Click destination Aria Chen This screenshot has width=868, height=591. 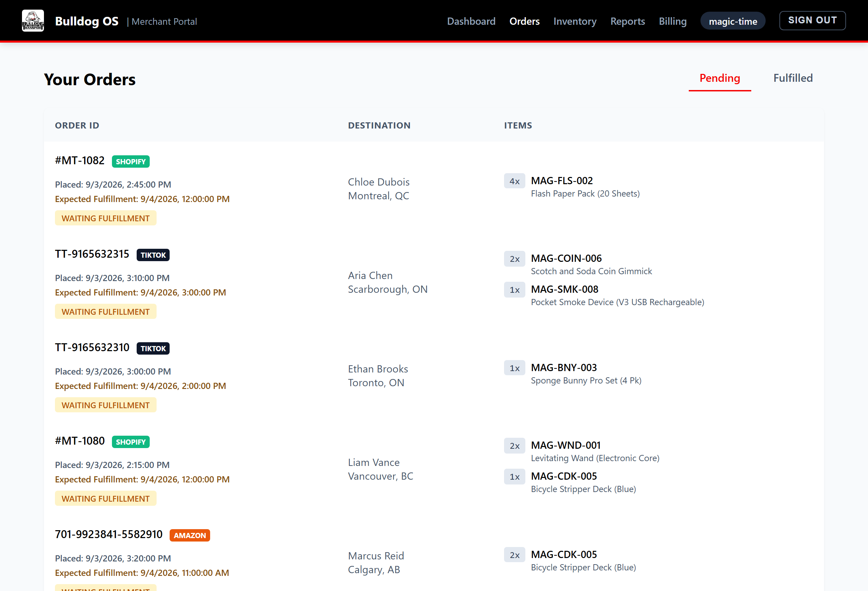[370, 276]
